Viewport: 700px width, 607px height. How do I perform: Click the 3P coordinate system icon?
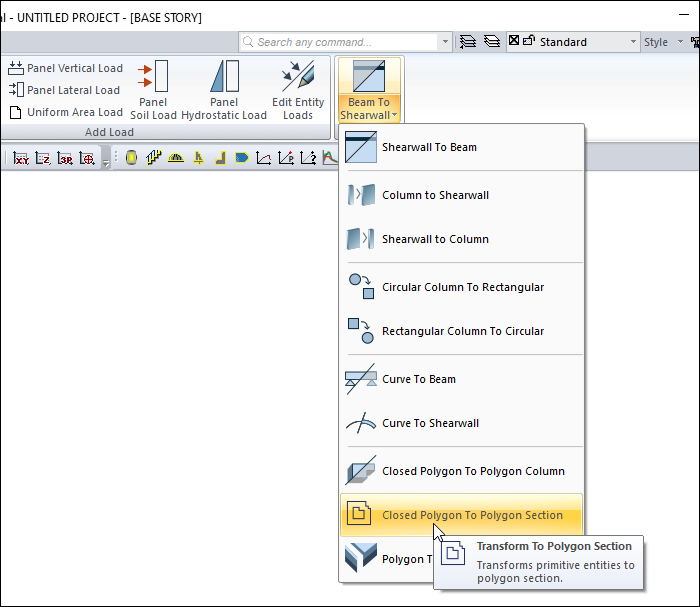point(65,158)
